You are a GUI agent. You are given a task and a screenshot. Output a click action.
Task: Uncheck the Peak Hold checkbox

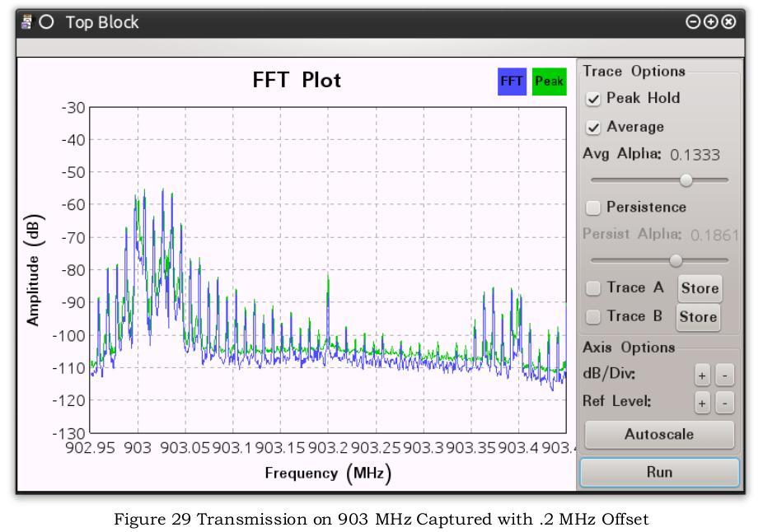tap(593, 99)
